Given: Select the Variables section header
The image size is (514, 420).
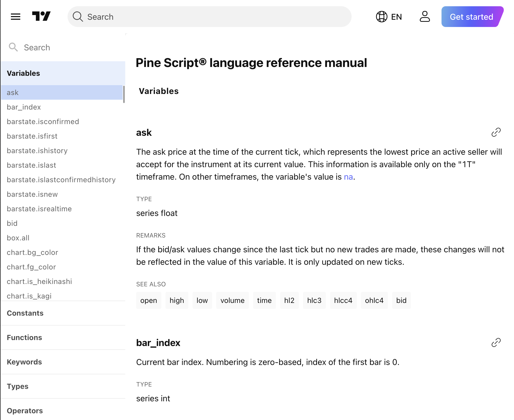Looking at the screenshot, I should pos(24,73).
